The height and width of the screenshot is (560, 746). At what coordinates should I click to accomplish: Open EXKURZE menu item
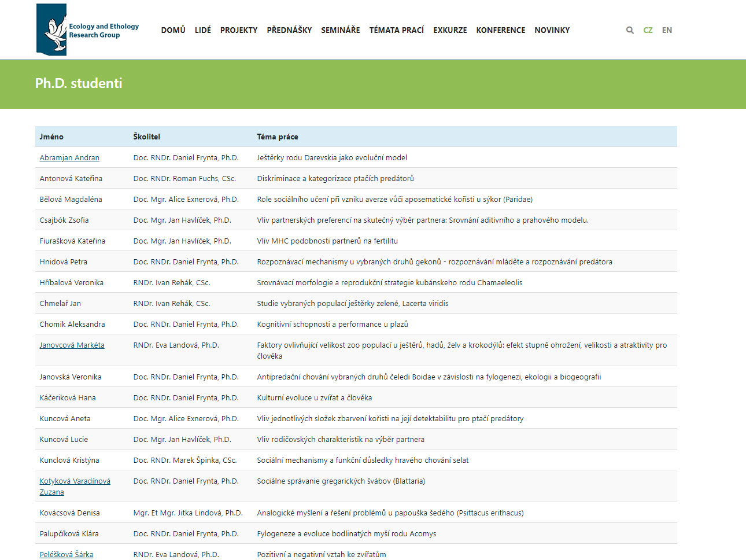pyautogui.click(x=450, y=30)
